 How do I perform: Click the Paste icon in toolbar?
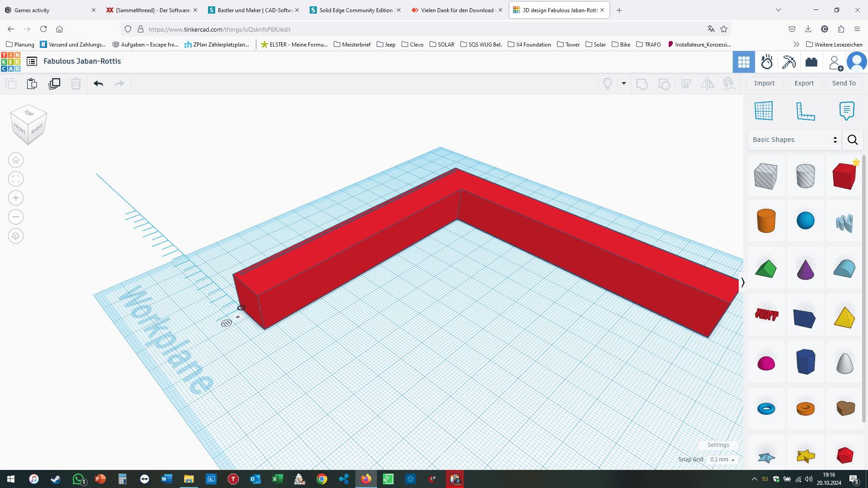click(32, 84)
